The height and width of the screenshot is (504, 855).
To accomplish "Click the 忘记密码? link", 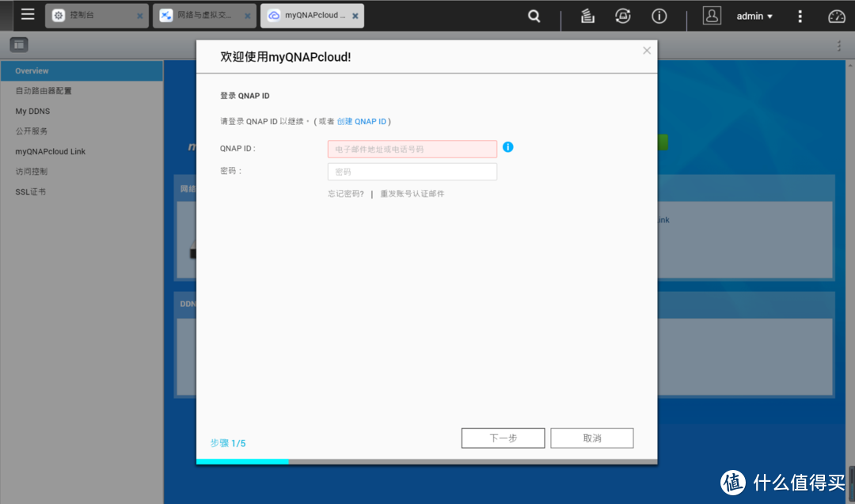I will point(346,194).
